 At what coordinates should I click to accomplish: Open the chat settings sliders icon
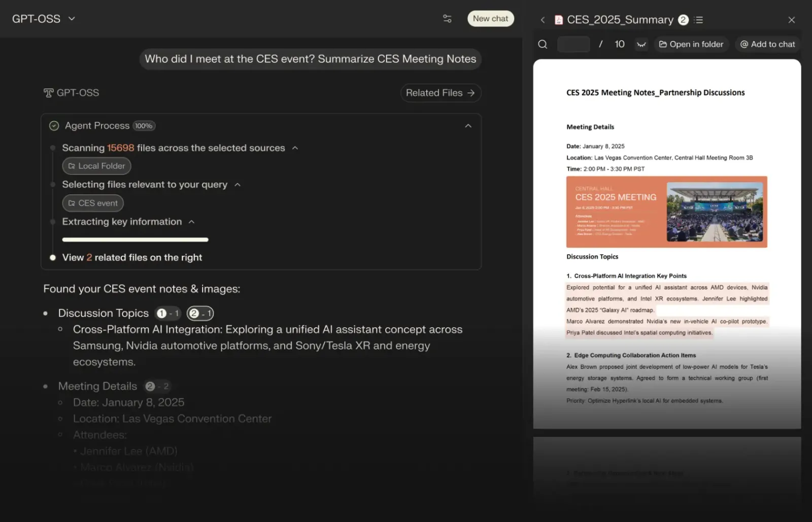pos(447,19)
